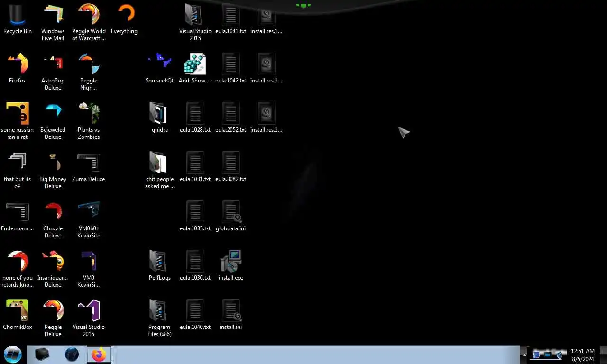Select the Peggle Nights shortcut
This screenshot has height=364, width=607.
pyautogui.click(x=89, y=72)
